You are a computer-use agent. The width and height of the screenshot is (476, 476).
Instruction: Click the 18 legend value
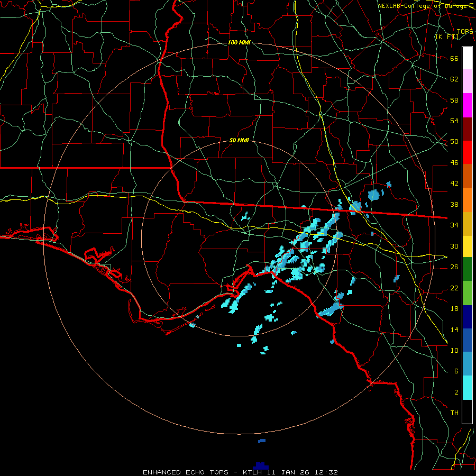454,309
